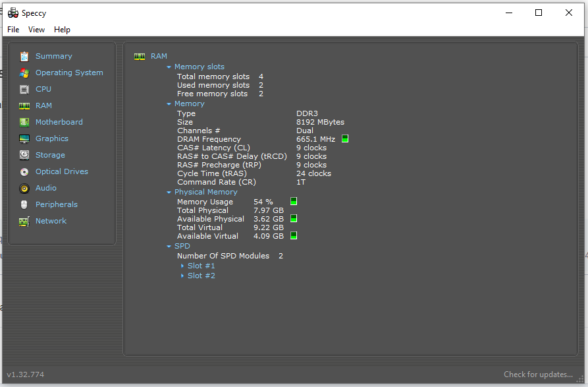Open the Summary section
This screenshot has width=588, height=387.
53,56
